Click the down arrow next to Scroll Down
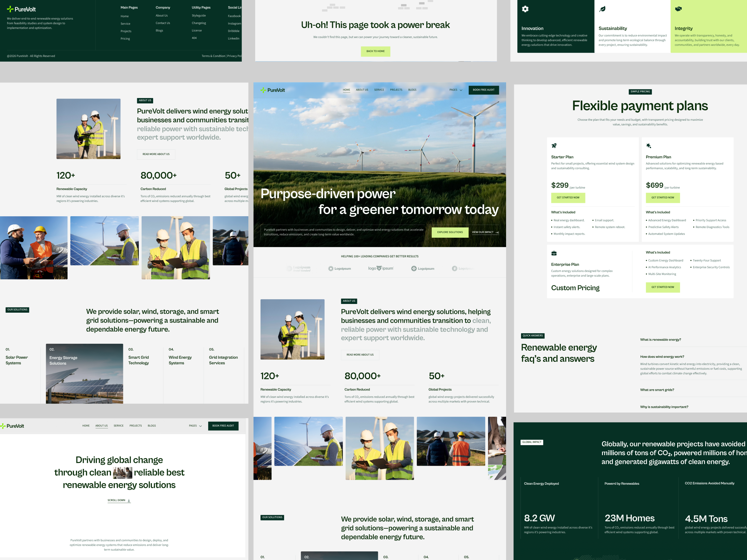The image size is (747, 560). [x=129, y=501]
